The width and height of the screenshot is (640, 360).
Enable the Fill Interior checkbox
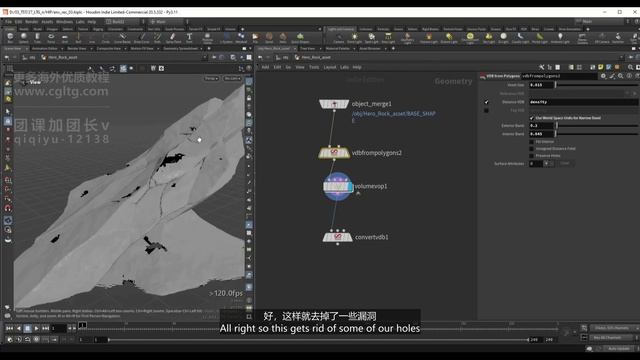[x=531, y=142]
